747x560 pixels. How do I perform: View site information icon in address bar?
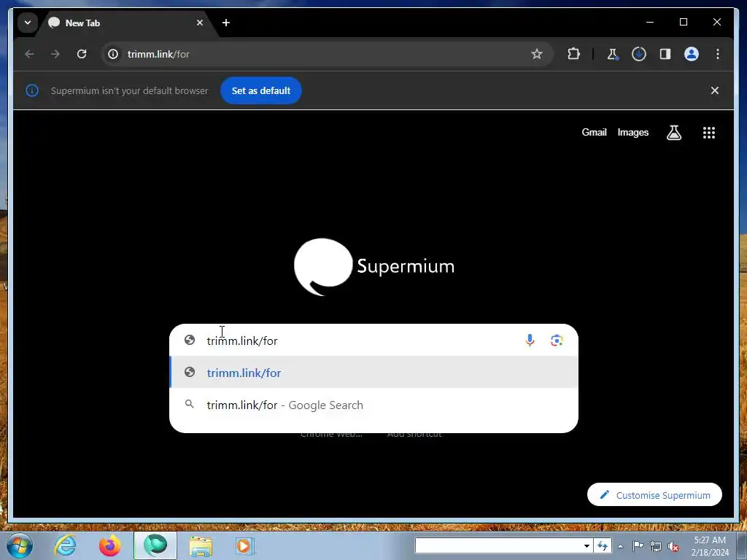[113, 54]
